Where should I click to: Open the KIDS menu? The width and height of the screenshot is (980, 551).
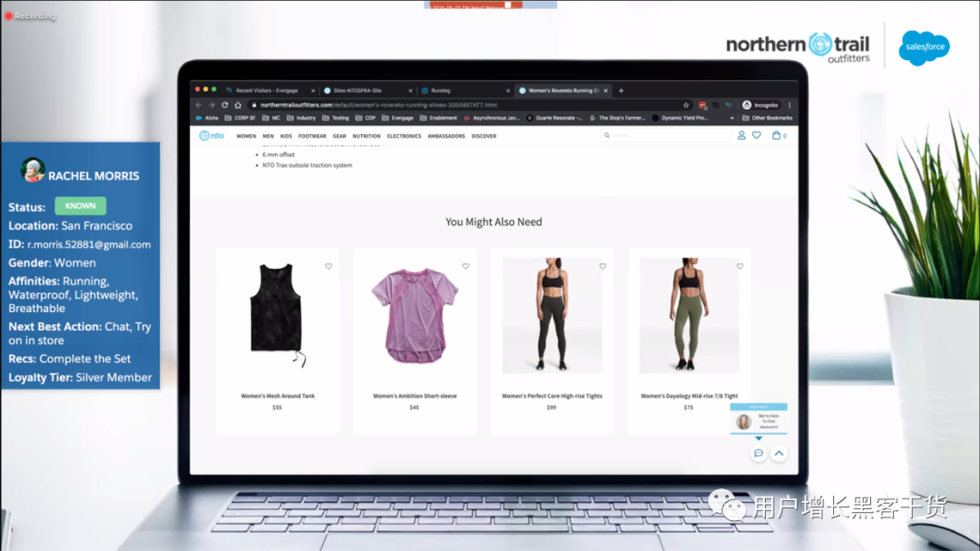coord(286,136)
